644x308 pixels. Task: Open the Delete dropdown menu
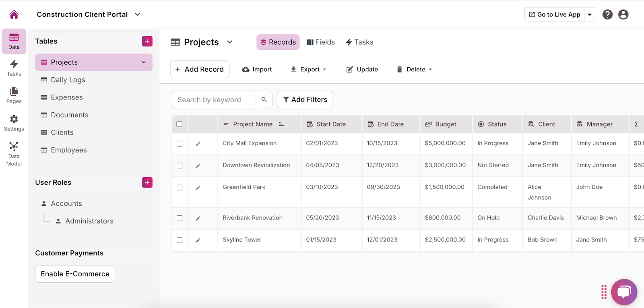click(415, 69)
